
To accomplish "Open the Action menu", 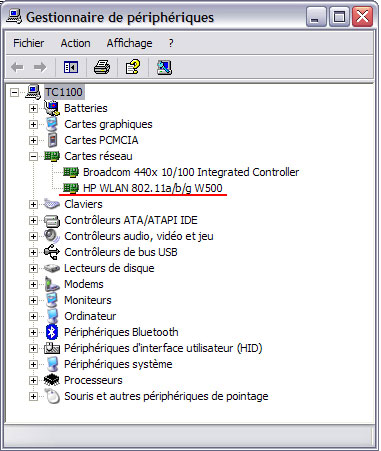I will 75,43.
